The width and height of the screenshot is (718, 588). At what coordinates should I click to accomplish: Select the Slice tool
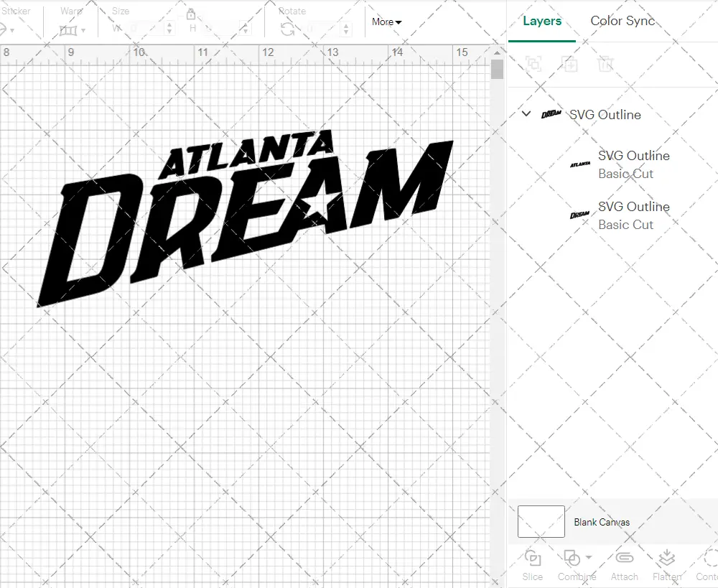[532, 564]
